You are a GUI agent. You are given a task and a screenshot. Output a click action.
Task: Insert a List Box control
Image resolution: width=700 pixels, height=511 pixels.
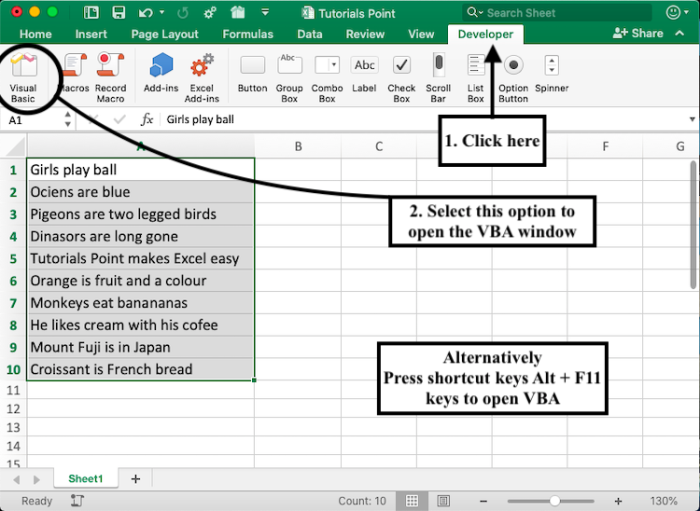(476, 77)
